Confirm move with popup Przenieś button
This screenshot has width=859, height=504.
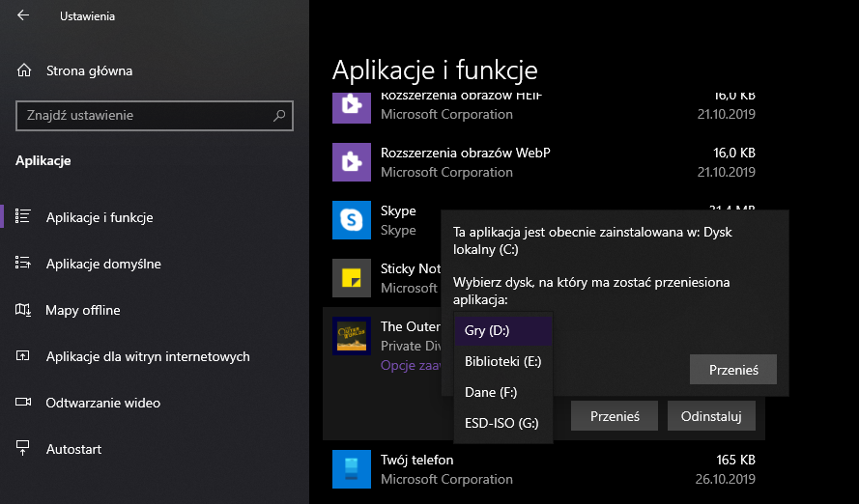[733, 370]
